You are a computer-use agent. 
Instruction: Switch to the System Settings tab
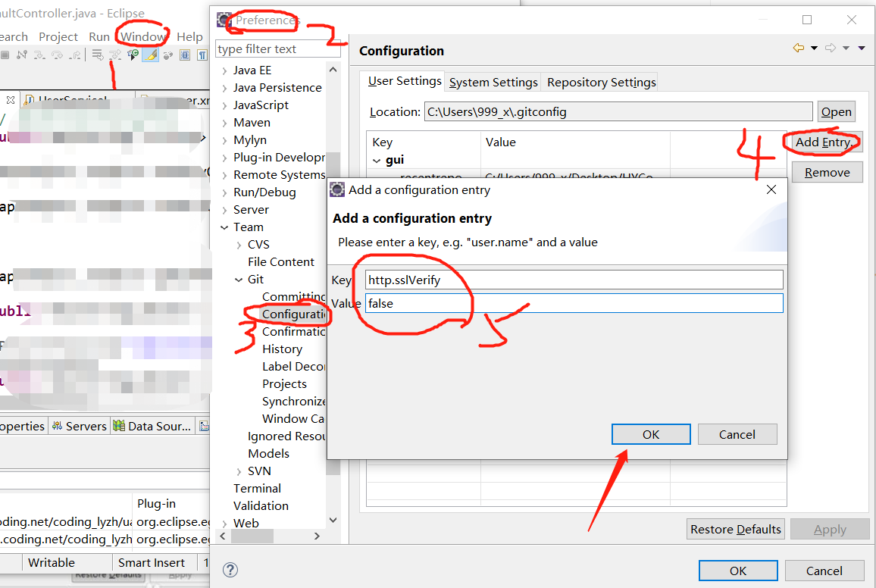[492, 81]
